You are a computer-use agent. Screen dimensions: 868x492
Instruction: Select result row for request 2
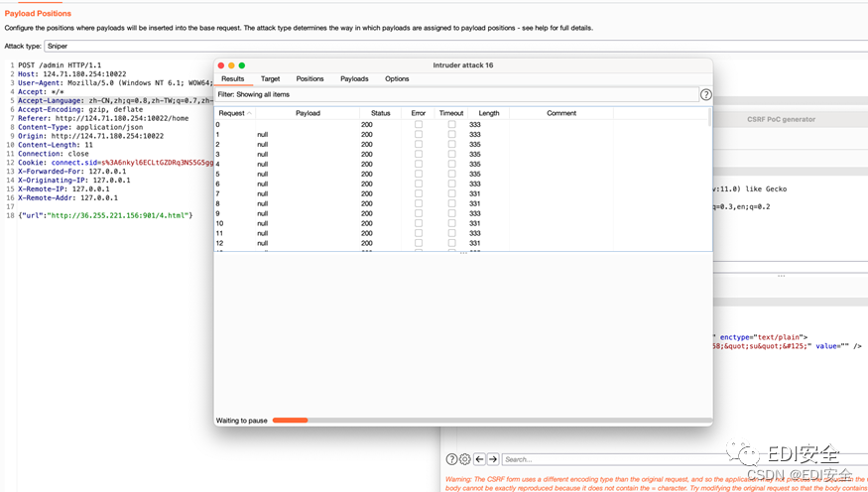(x=463, y=145)
